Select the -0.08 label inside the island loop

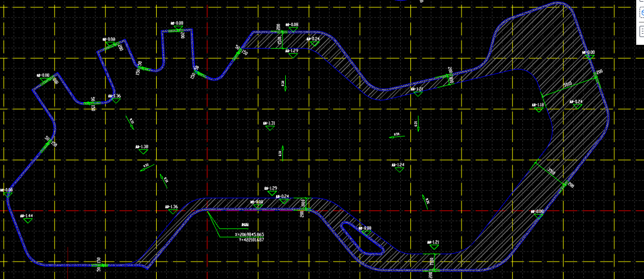click(365, 228)
